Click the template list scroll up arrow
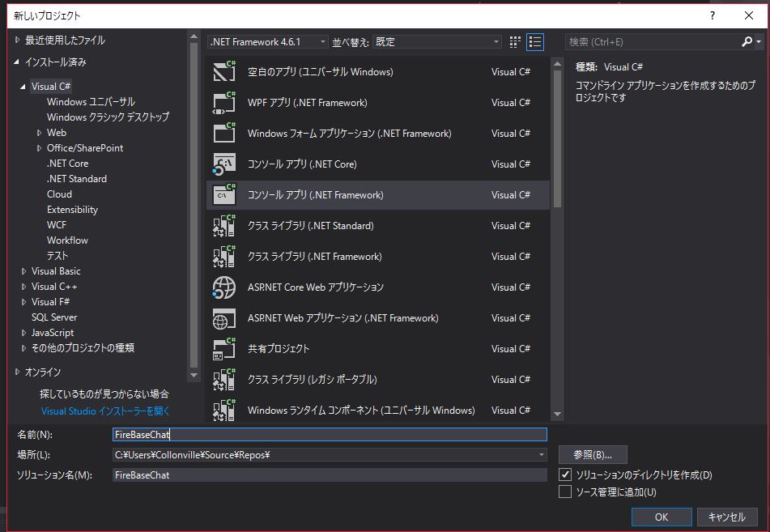The width and height of the screenshot is (770, 532). point(557,63)
